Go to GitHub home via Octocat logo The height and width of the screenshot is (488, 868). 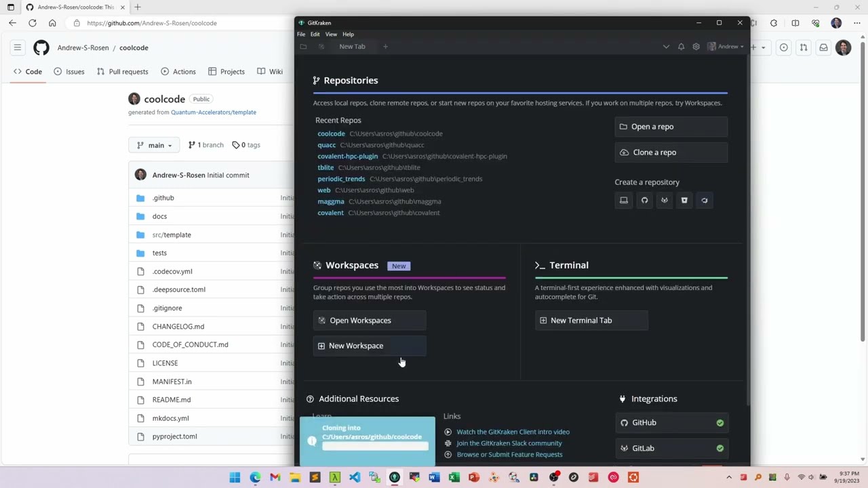coord(41,47)
